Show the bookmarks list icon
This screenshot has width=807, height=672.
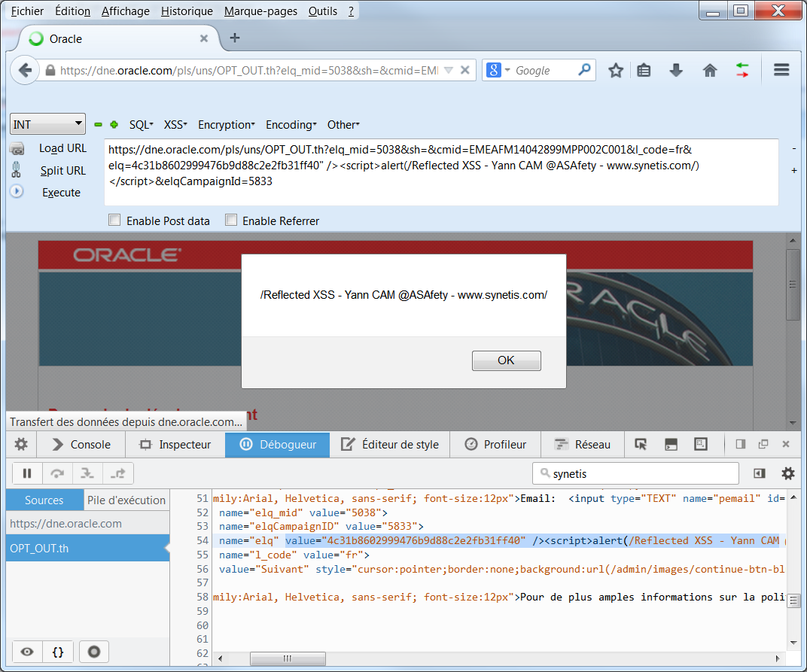644,70
